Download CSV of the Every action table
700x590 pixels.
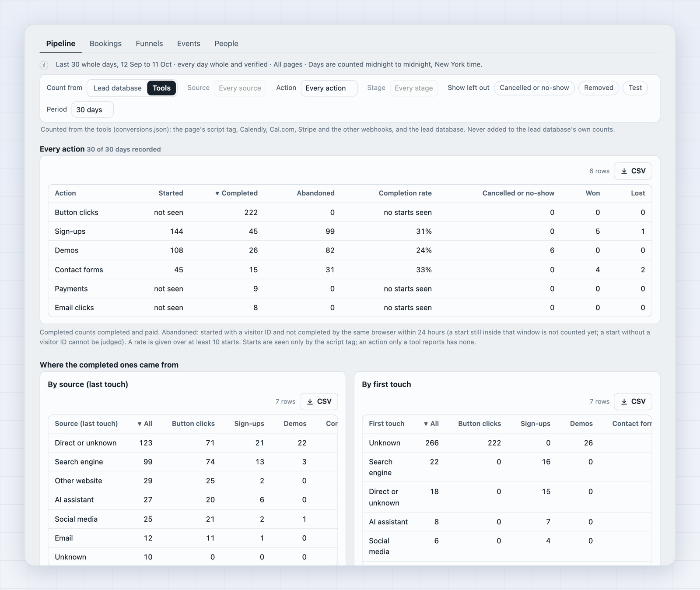(x=633, y=171)
